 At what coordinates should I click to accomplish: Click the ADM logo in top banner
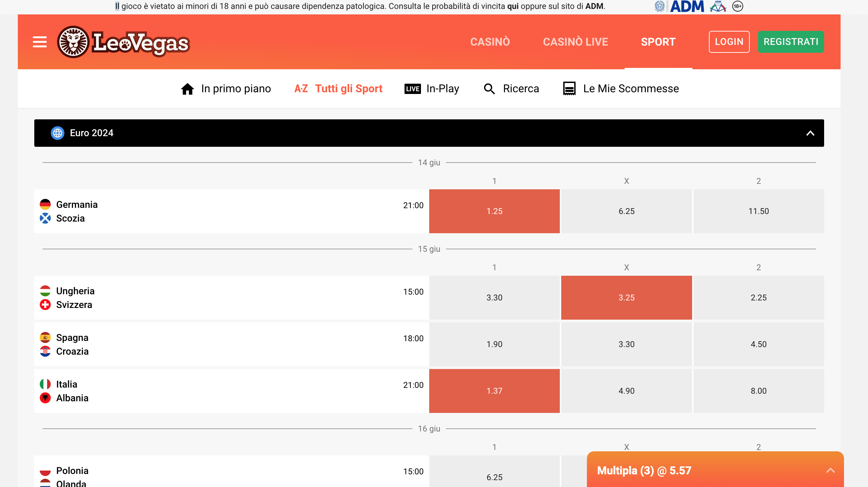tap(687, 6)
